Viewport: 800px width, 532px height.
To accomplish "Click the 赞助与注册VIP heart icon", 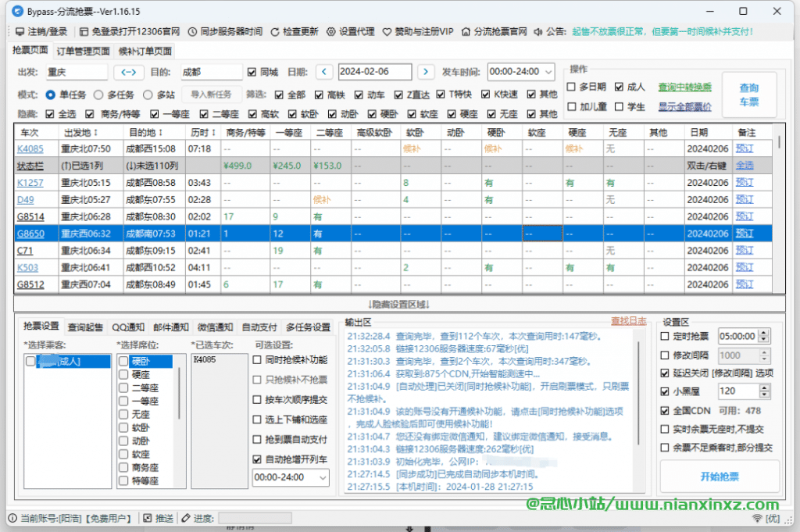I will point(387,31).
